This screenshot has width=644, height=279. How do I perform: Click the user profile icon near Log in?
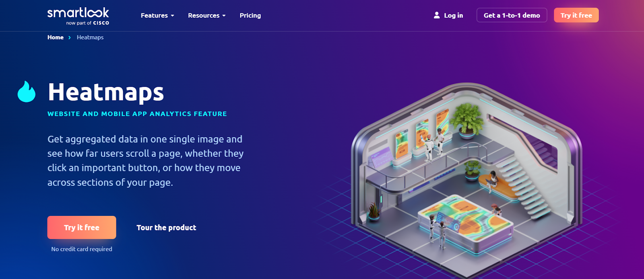click(437, 15)
